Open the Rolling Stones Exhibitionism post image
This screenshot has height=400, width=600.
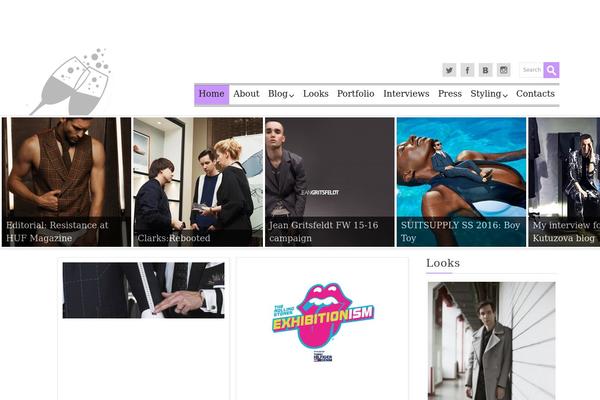click(322, 322)
